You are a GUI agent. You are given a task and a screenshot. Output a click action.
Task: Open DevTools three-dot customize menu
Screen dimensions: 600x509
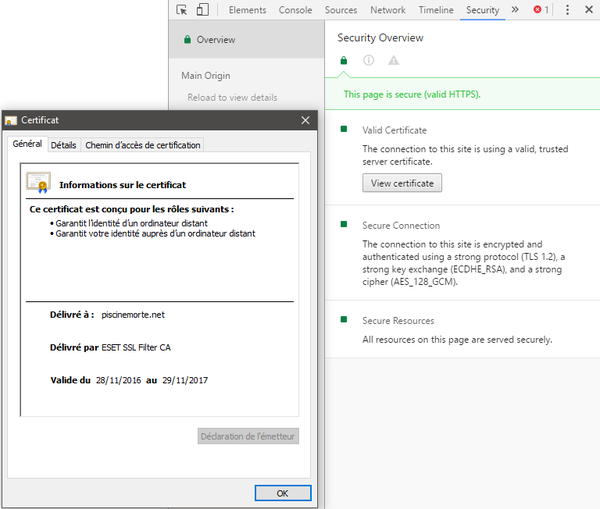[x=567, y=10]
